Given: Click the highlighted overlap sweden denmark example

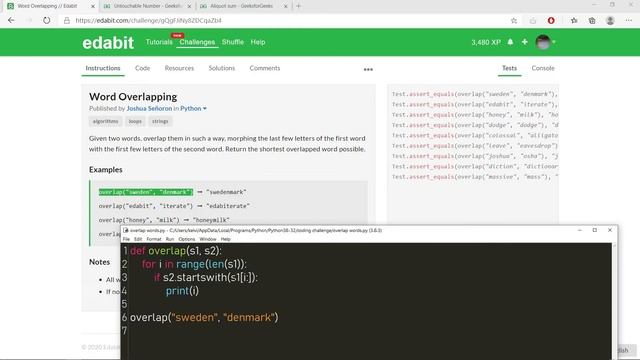Looking at the screenshot, I should coord(146,192).
